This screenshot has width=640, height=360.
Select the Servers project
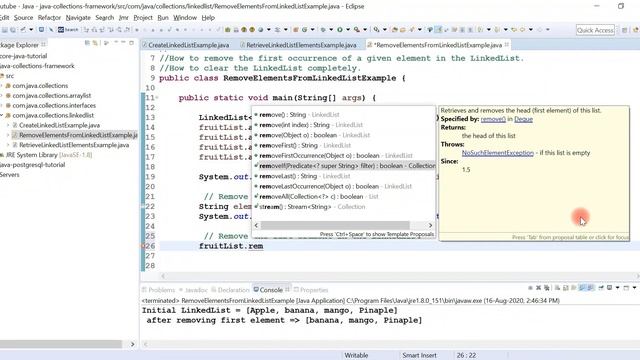(x=10, y=175)
